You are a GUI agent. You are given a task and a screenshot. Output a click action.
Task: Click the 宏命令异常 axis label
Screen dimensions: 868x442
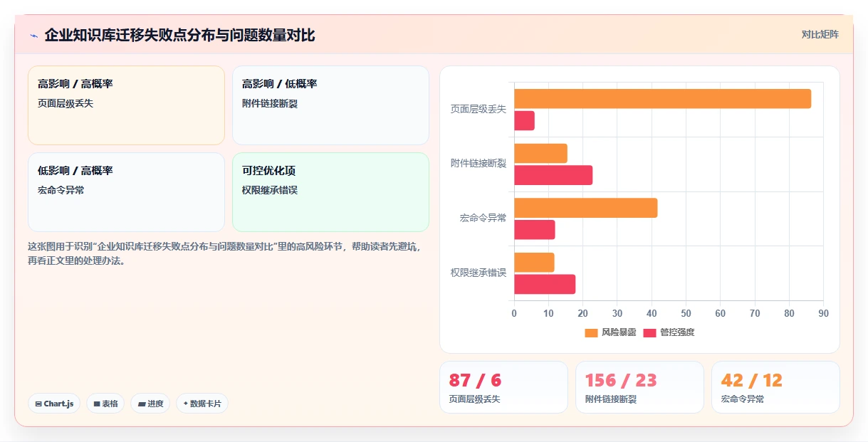(483, 219)
